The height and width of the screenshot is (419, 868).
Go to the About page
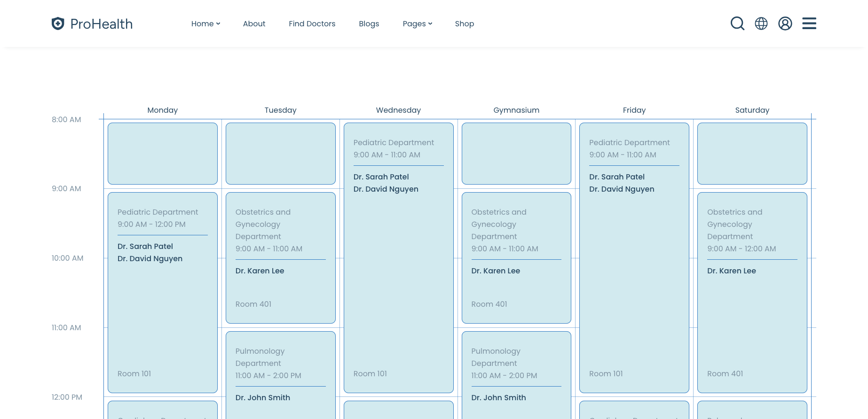pos(254,23)
